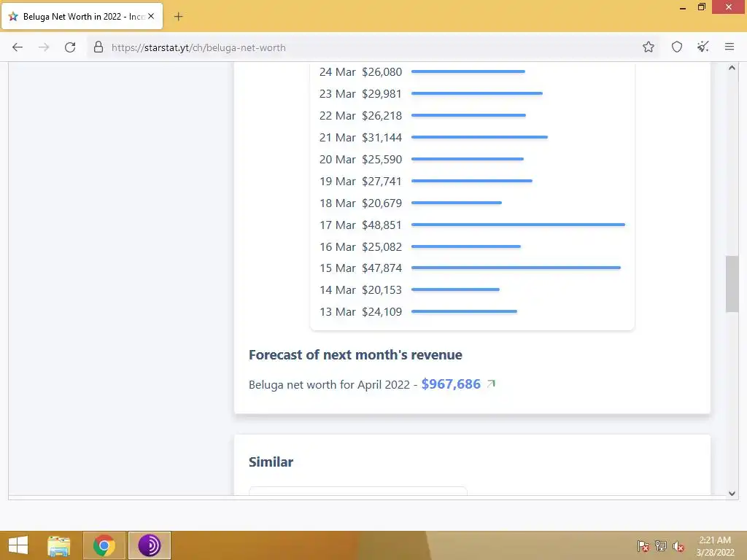Click the new identity broom icon
The height and width of the screenshot is (560, 747).
click(x=703, y=47)
